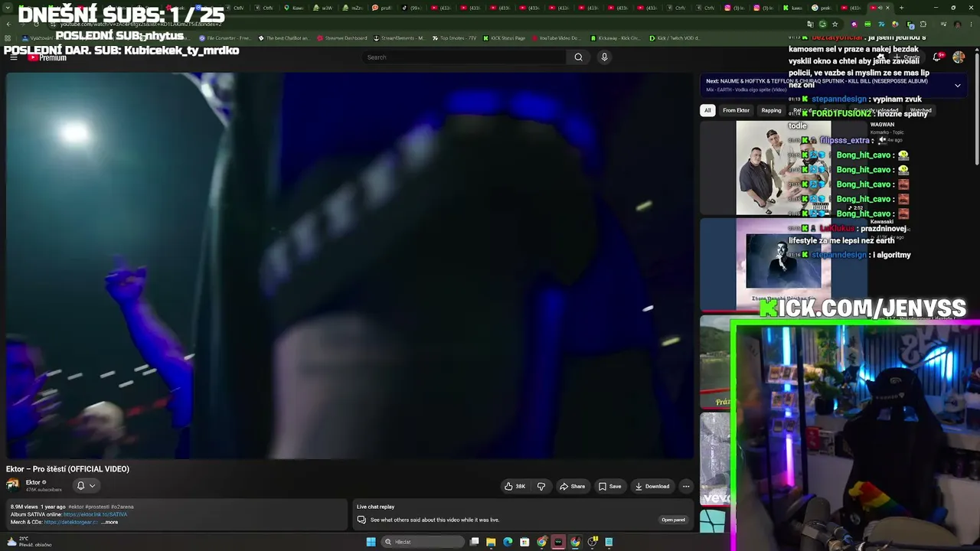This screenshot has height=551, width=980.
Task: Open a new browser tab with plus
Action: click(901, 8)
